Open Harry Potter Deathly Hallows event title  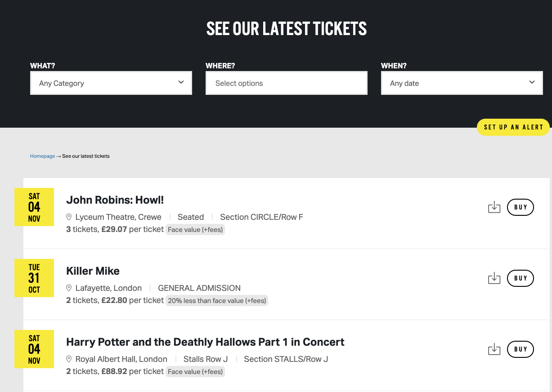[x=205, y=342]
